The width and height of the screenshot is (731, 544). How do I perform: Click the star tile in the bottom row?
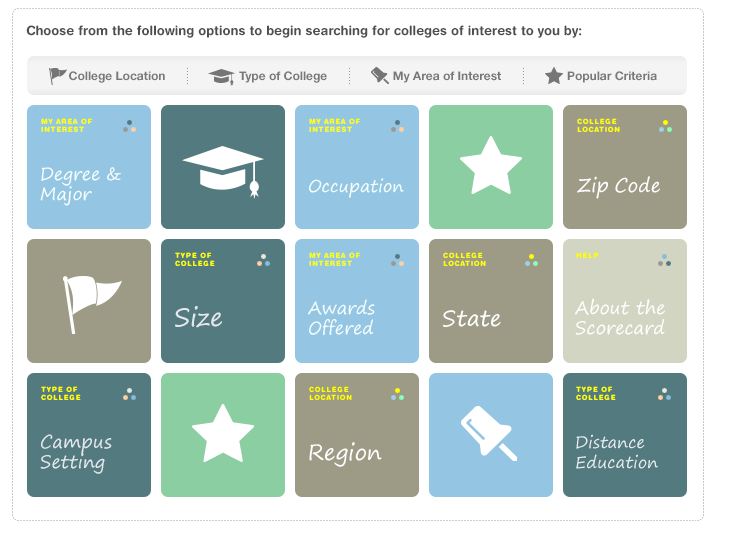[223, 435]
